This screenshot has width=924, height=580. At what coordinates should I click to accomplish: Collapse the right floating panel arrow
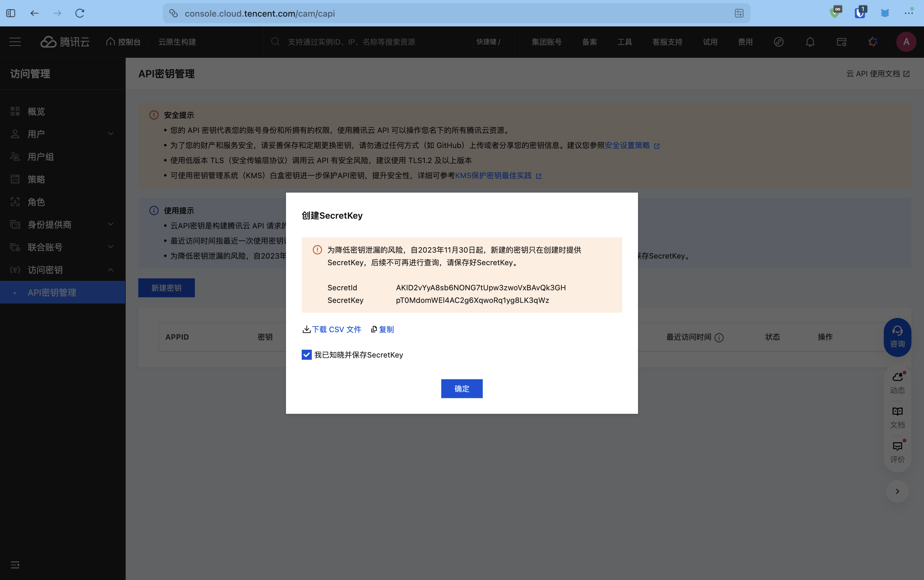pos(897,491)
